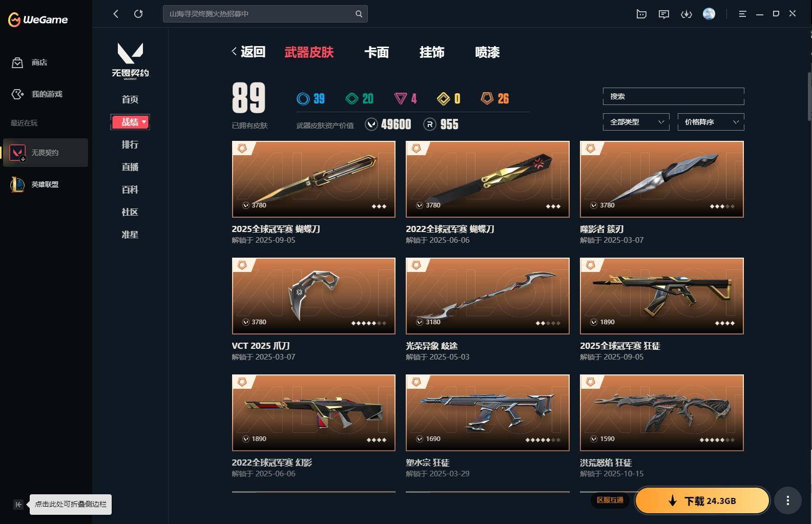Open the store (商店) in sidebar

click(29, 62)
